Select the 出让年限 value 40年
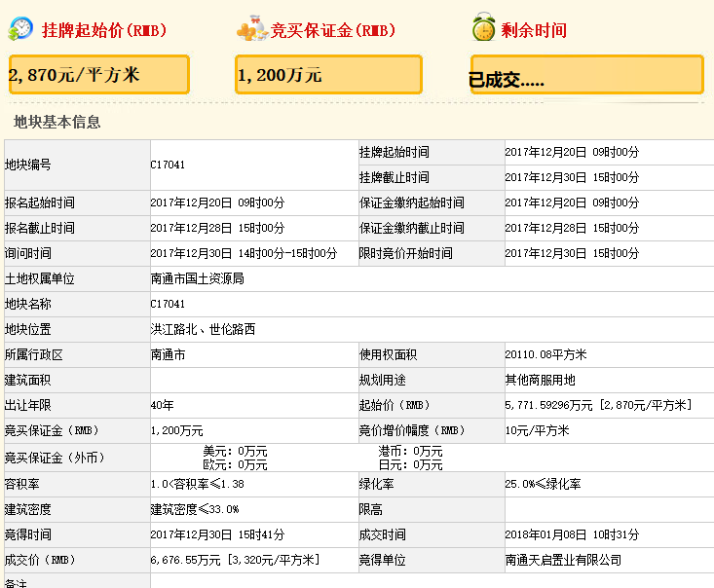This screenshot has height=588, width=714. click(x=163, y=405)
